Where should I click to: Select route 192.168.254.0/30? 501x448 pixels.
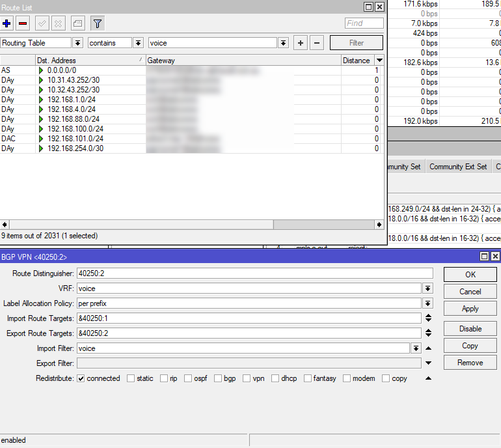click(192, 148)
